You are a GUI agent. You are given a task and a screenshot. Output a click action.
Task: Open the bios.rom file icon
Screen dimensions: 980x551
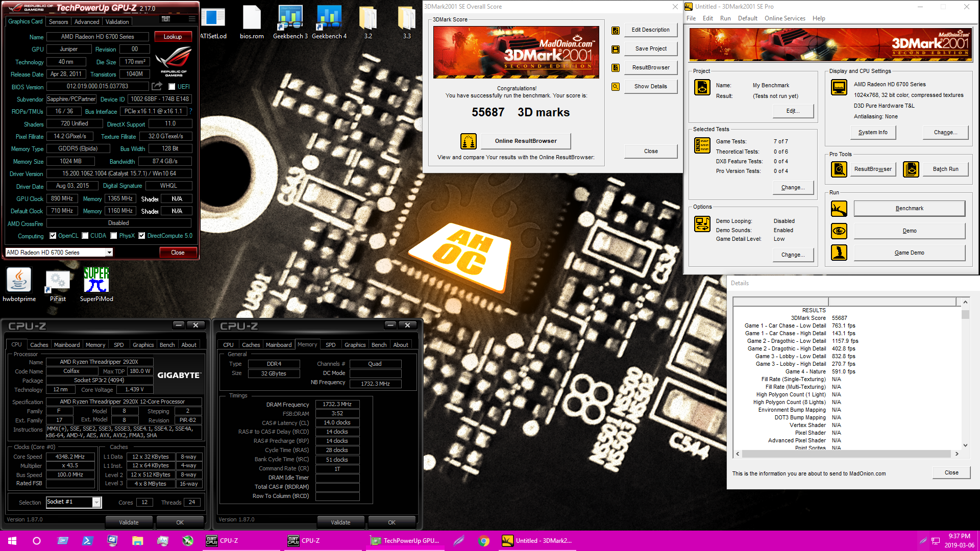[x=252, y=22]
